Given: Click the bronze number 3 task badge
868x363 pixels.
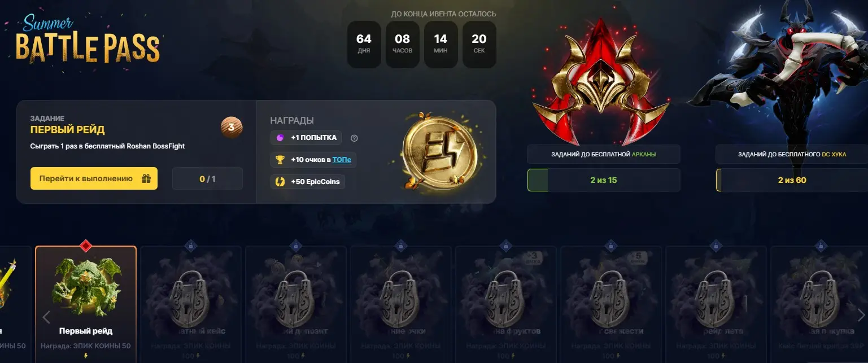Looking at the screenshot, I should 232,128.
